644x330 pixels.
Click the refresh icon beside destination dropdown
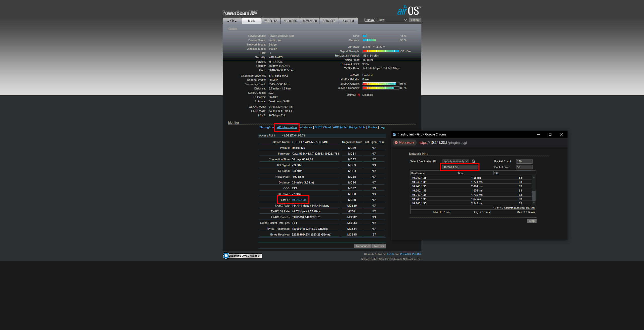(x=473, y=161)
